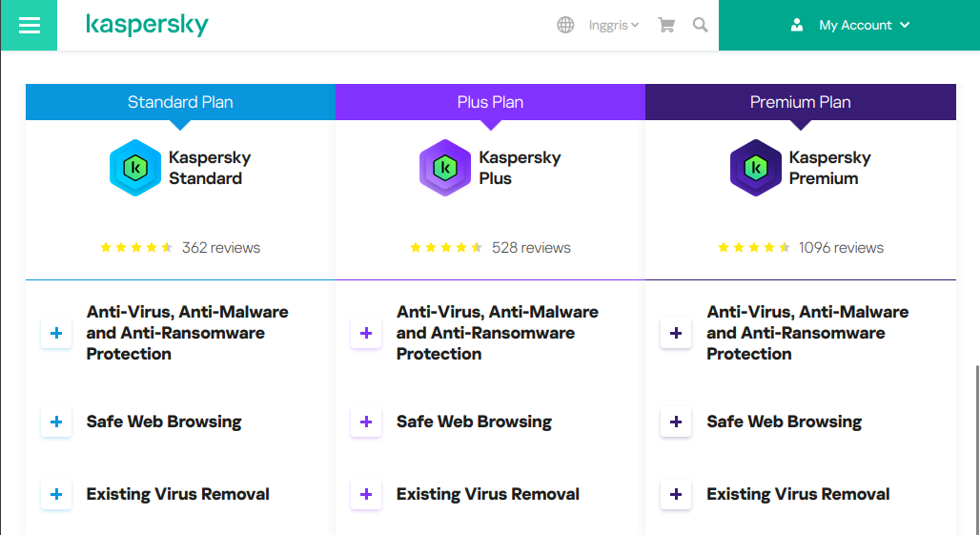Select the Standard Plan header tab

[180, 102]
